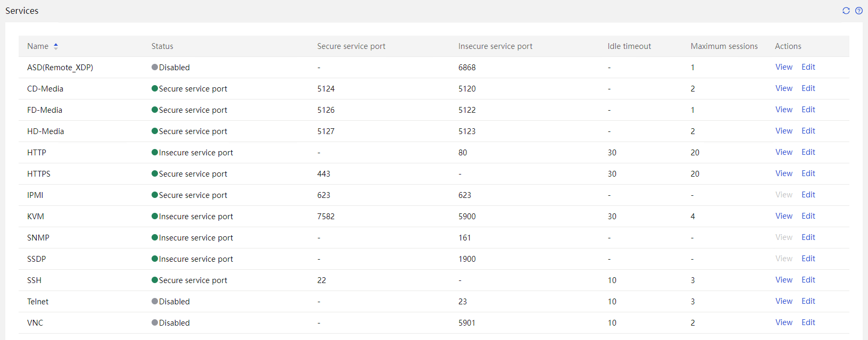
Task: Open View for the VNC service
Action: coord(783,322)
